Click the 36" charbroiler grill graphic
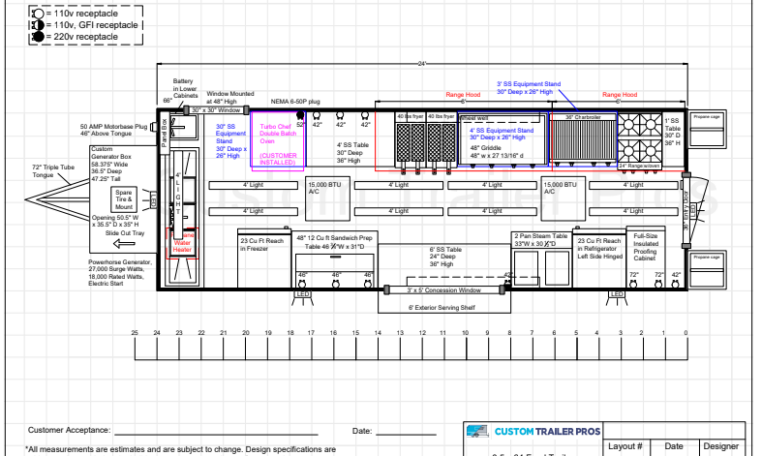762x456 pixels. pyautogui.click(x=582, y=145)
